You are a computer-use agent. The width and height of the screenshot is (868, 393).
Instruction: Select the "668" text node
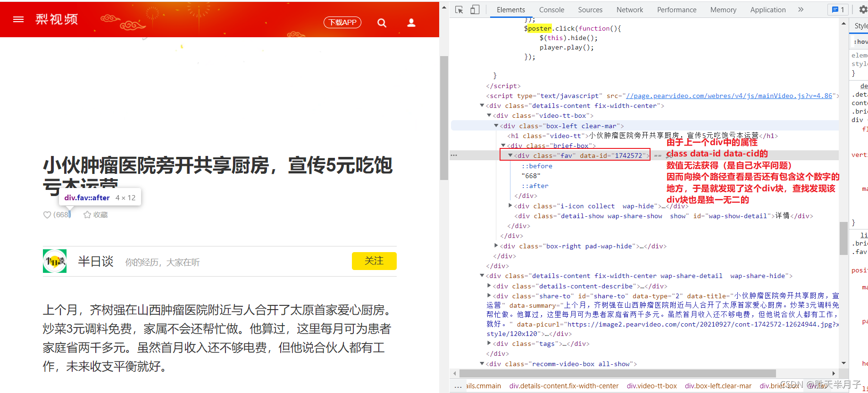coord(531,176)
